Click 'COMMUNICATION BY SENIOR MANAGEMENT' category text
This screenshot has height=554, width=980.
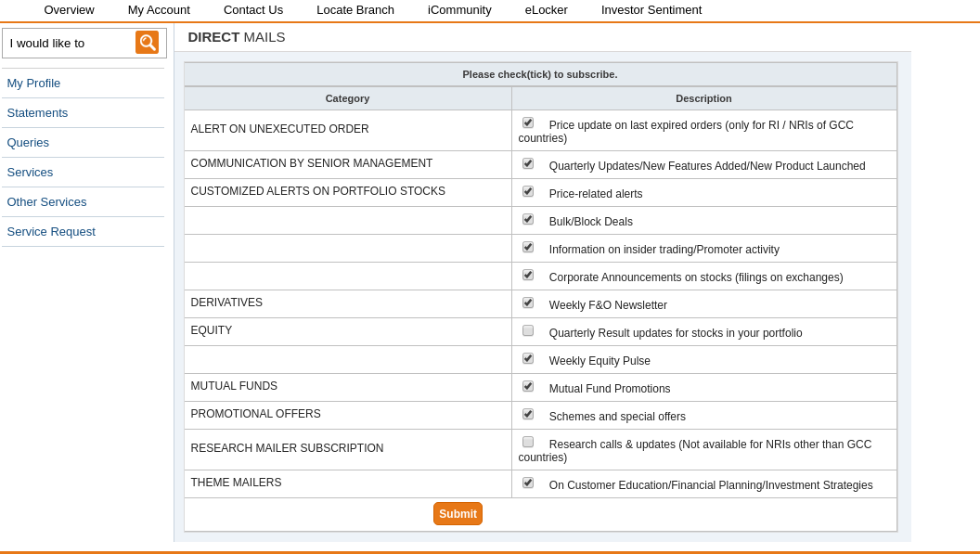coord(311,163)
